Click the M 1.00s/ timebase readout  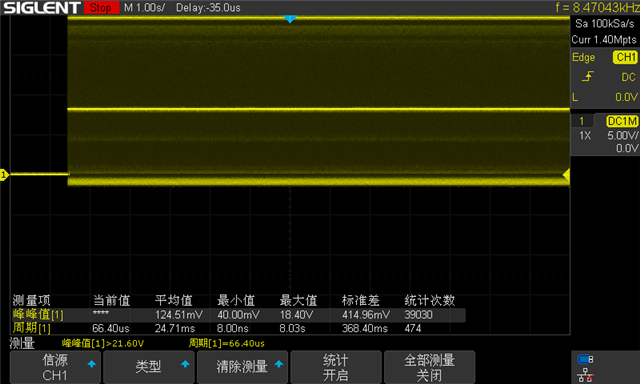[x=144, y=8]
